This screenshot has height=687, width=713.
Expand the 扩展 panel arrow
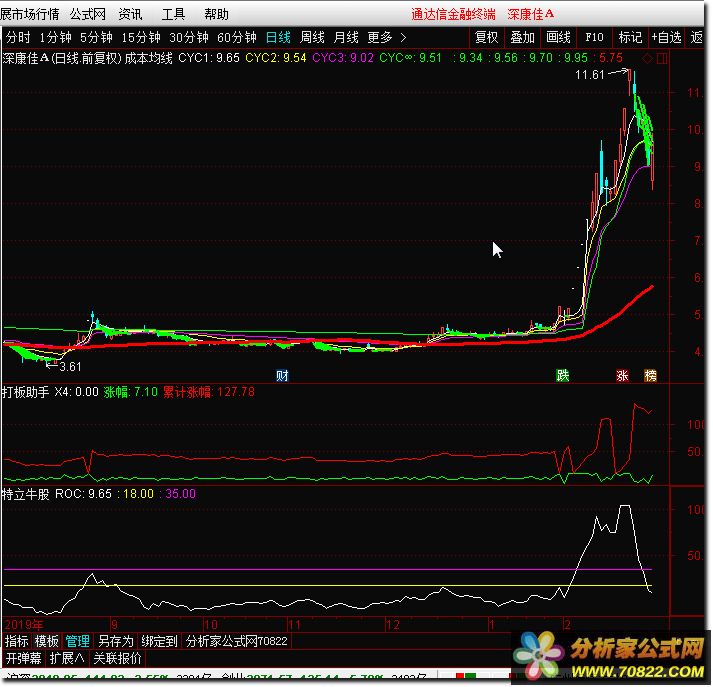pos(67,659)
